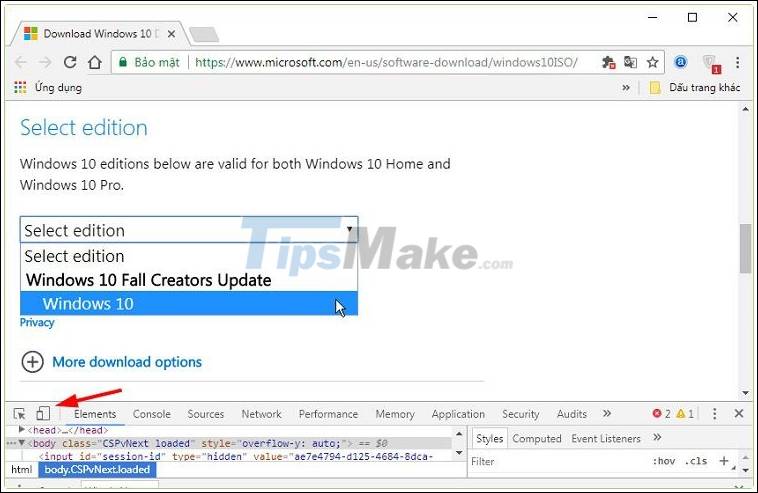Image resolution: width=758 pixels, height=493 pixels.
Task: Bookmark this page with the star icon
Action: pyautogui.click(x=653, y=62)
